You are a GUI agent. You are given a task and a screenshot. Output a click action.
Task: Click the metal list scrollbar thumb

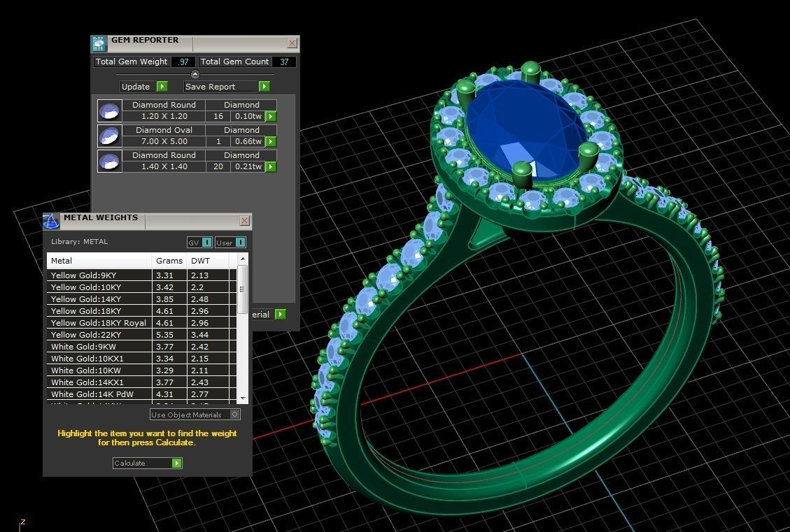pos(242,289)
